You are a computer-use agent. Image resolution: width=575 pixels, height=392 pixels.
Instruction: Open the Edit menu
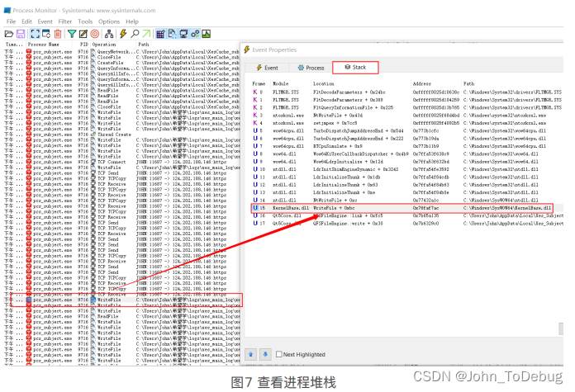coord(26,21)
